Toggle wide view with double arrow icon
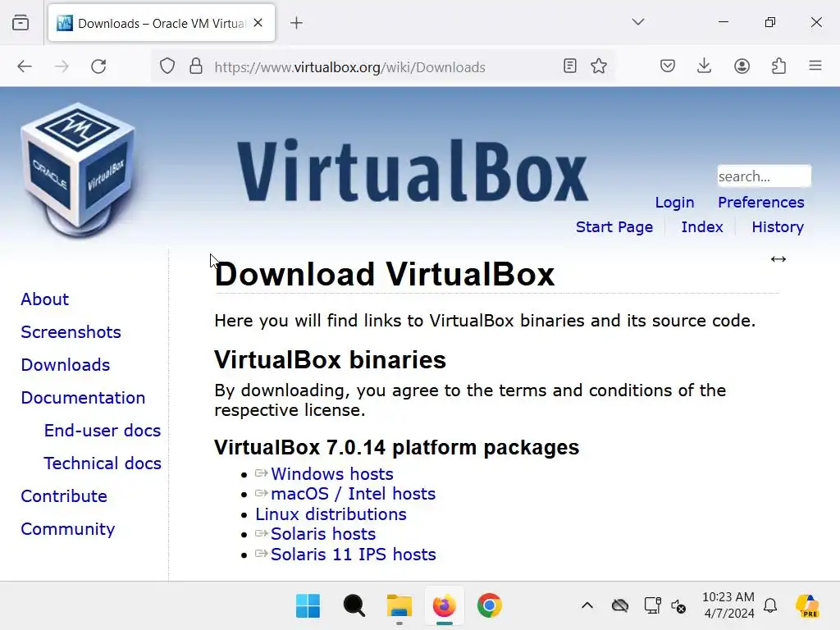The image size is (840, 630). [778, 259]
